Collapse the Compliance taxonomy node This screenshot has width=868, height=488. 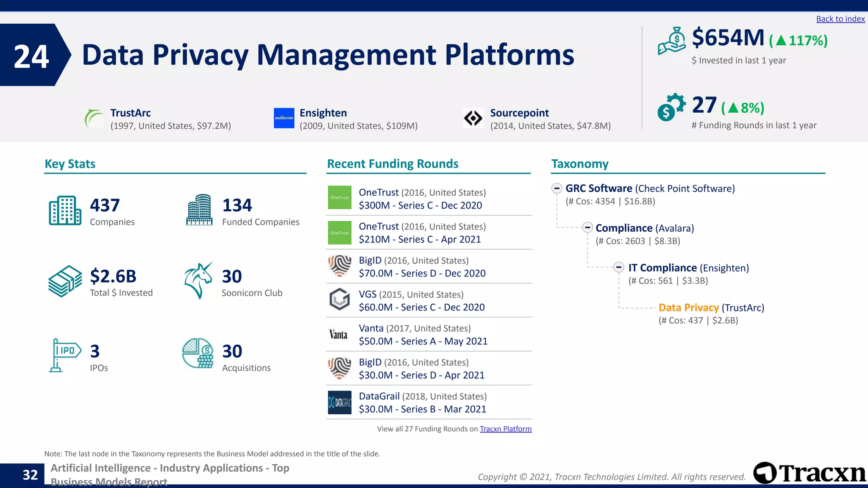[587, 227]
